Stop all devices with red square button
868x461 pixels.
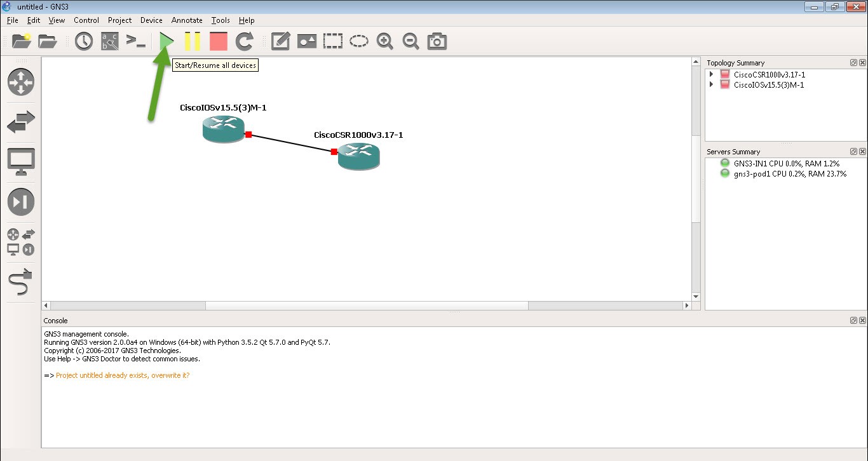[x=219, y=41]
